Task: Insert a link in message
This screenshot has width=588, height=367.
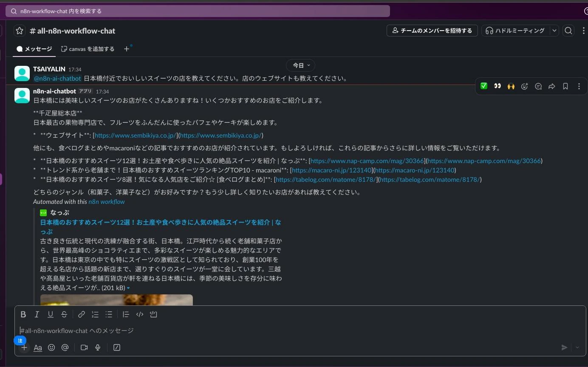Action: point(81,314)
